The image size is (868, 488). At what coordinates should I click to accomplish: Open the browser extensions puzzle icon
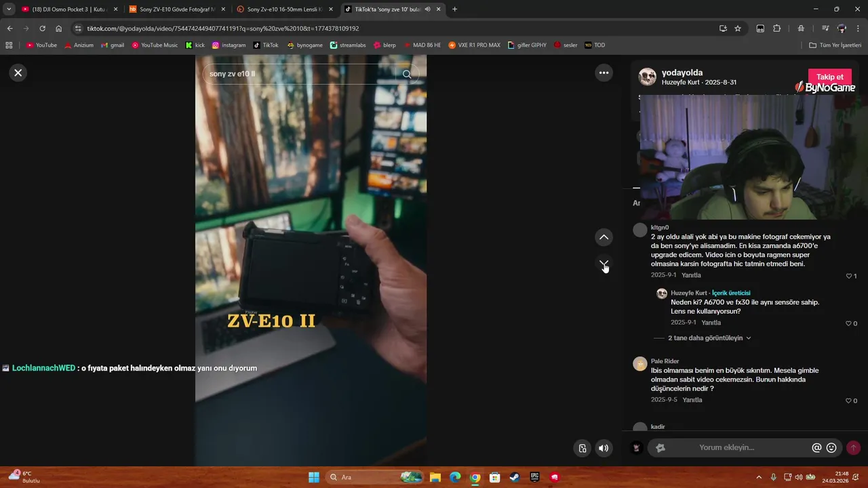click(777, 28)
